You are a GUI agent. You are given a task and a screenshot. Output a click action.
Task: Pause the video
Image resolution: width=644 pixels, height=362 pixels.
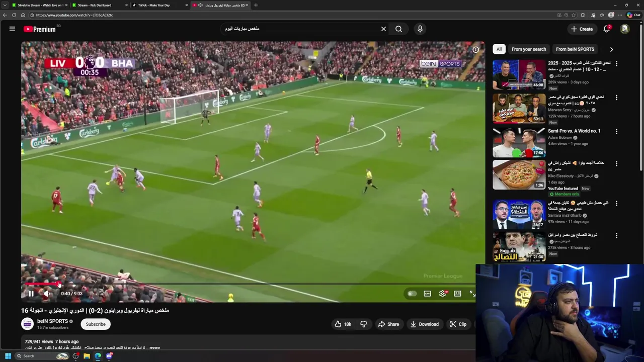[31, 294]
